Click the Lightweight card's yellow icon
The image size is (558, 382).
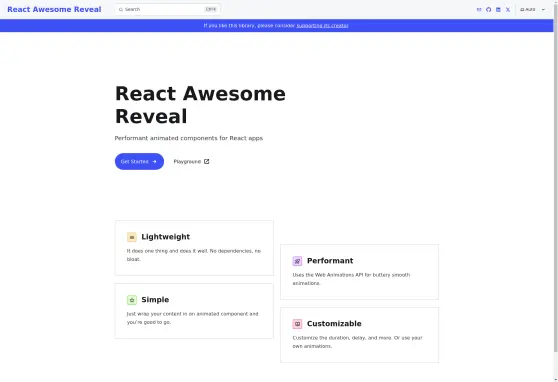click(132, 237)
